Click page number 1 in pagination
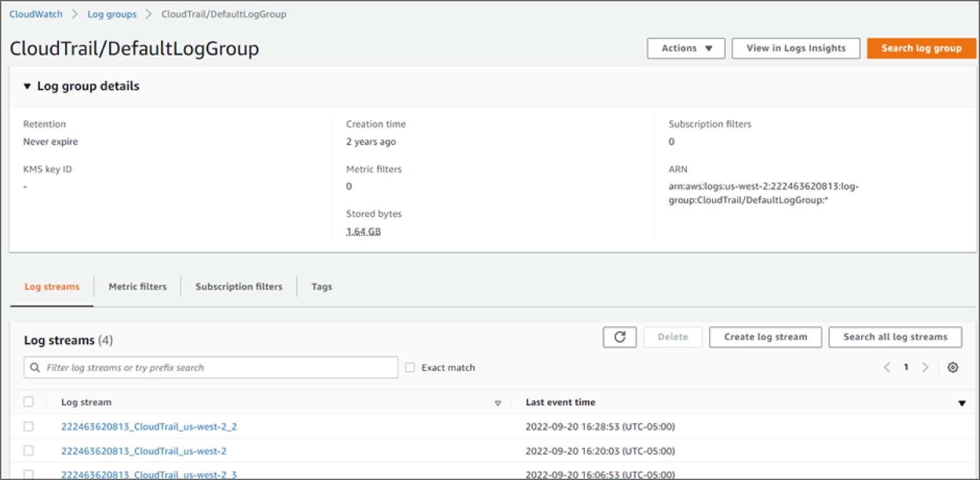 (905, 367)
